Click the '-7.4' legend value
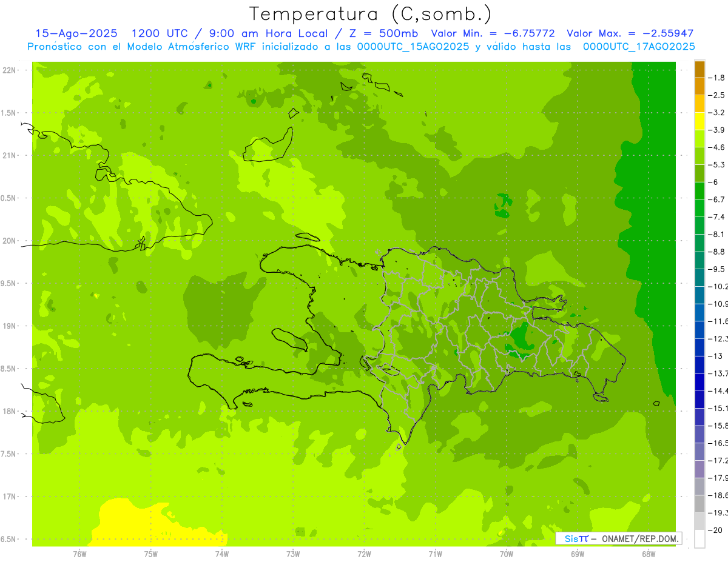 point(717,217)
